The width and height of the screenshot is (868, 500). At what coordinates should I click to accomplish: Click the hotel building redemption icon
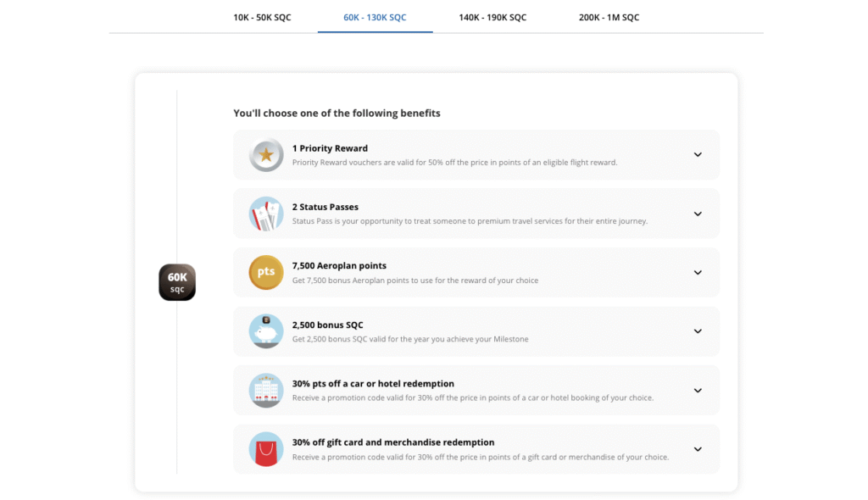(x=266, y=390)
